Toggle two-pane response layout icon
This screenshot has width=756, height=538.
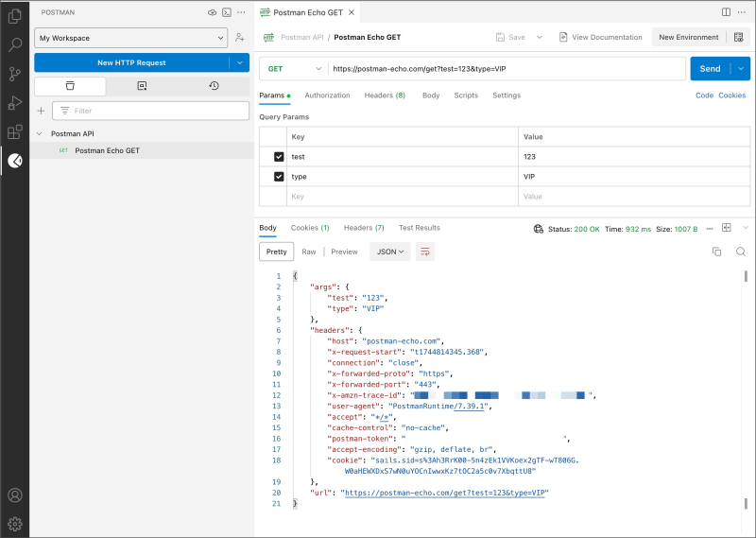pos(727,228)
